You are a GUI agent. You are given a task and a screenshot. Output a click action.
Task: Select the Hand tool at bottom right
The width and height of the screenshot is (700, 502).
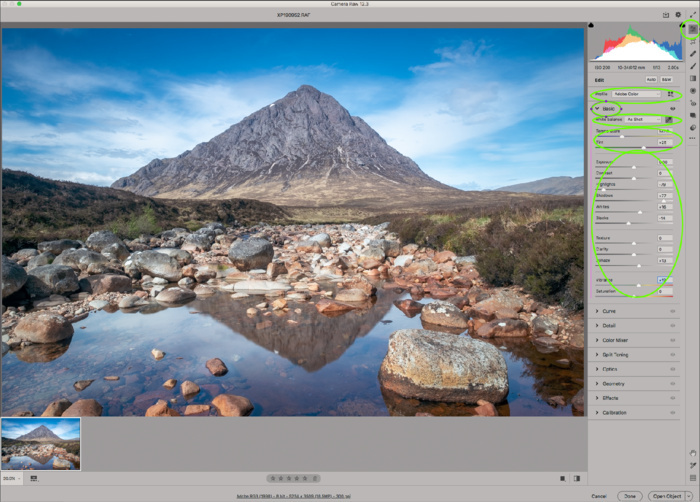click(692, 453)
